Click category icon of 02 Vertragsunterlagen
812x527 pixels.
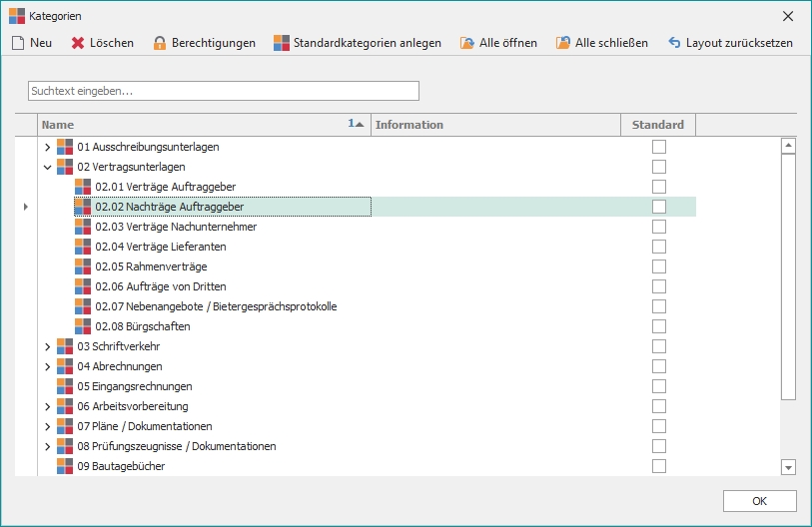[65, 167]
